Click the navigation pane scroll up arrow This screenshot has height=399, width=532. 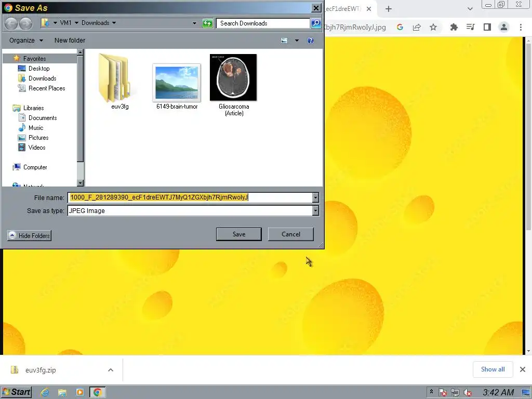pyautogui.click(x=81, y=52)
